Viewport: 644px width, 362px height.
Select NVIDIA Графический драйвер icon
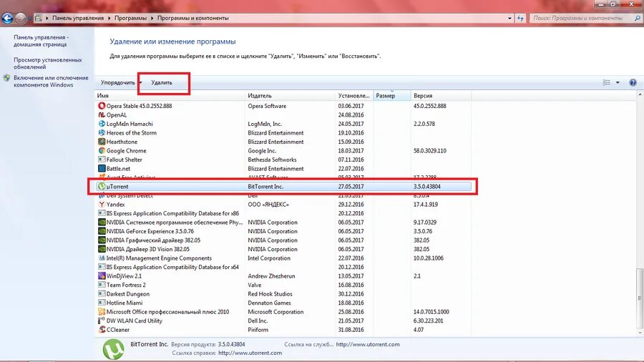click(x=102, y=240)
